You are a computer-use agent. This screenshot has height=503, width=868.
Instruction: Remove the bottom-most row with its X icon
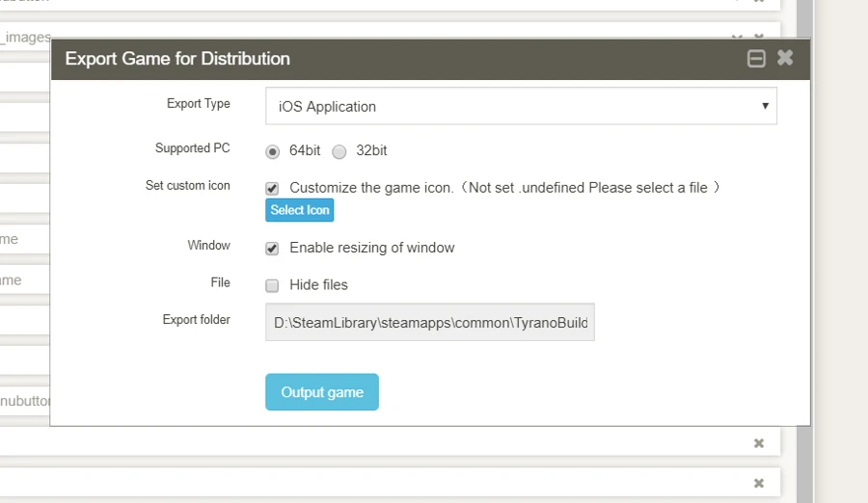point(759,482)
